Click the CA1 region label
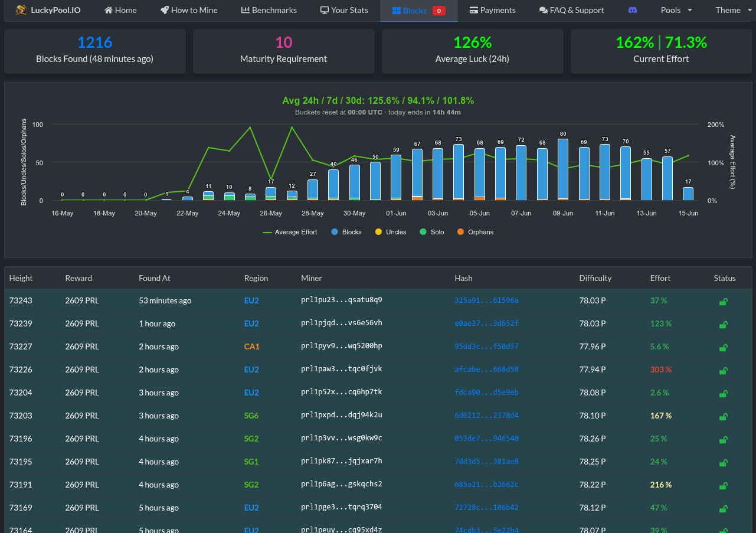Image resolution: width=756 pixels, height=533 pixels. [x=252, y=346]
